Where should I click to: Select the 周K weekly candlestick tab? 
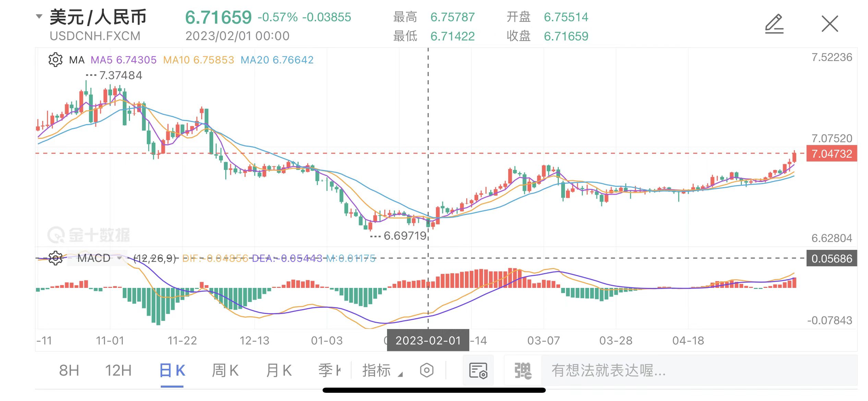pyautogui.click(x=225, y=370)
